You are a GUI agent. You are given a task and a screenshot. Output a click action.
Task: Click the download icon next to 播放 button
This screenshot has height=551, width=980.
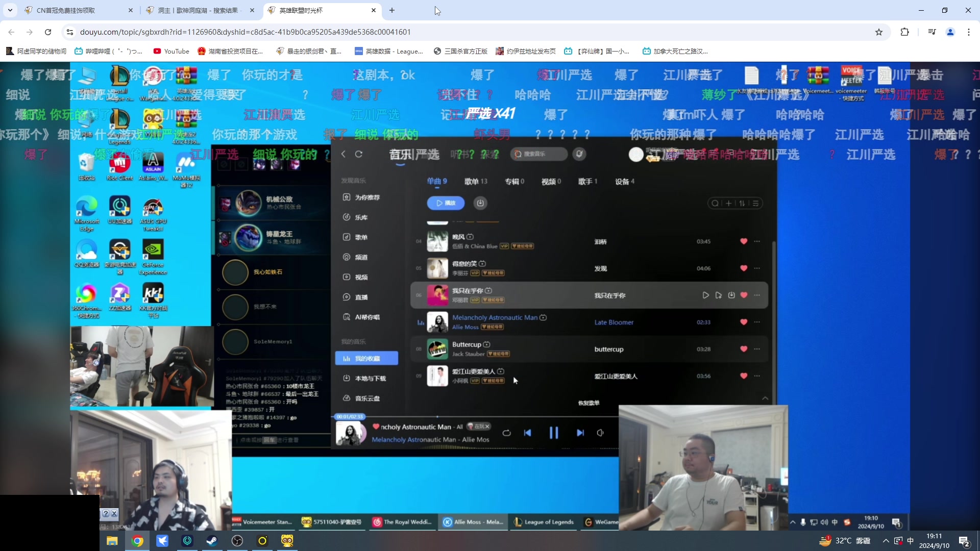click(480, 203)
